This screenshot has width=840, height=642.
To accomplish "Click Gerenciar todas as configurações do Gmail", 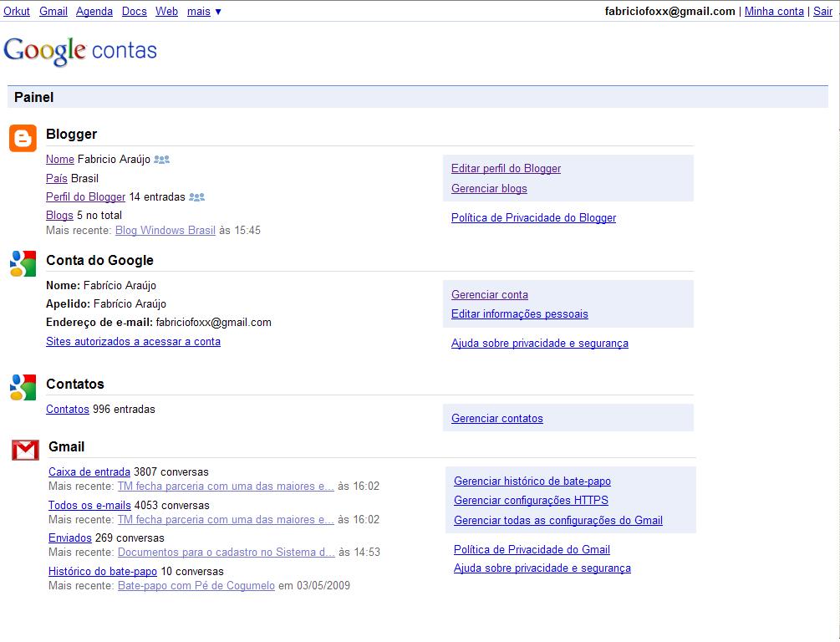I will point(558,520).
